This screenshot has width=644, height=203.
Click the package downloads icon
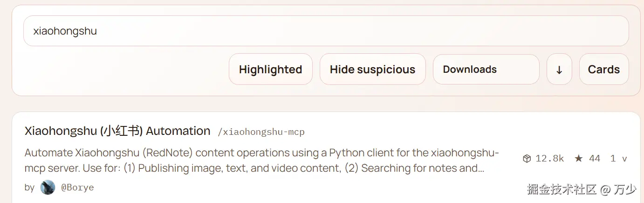pyautogui.click(x=527, y=159)
